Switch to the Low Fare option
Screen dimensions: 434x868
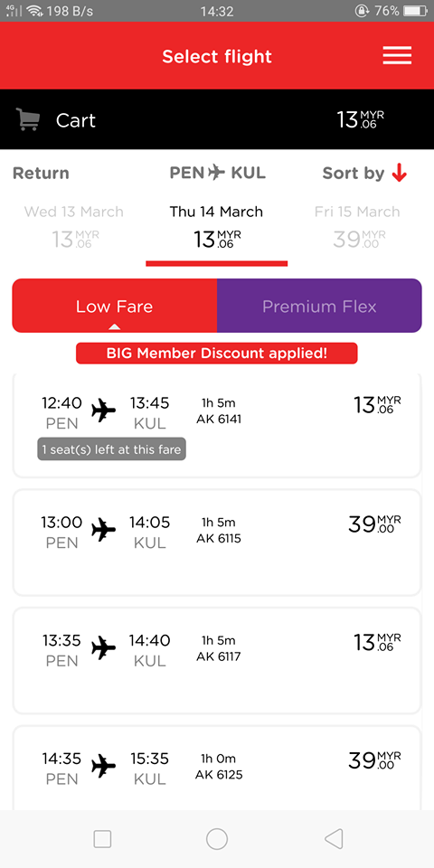tap(115, 306)
